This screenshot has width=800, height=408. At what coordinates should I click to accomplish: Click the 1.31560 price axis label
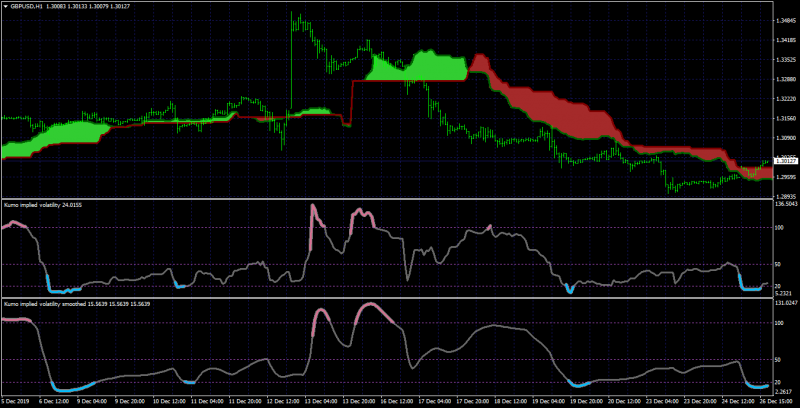click(786, 118)
